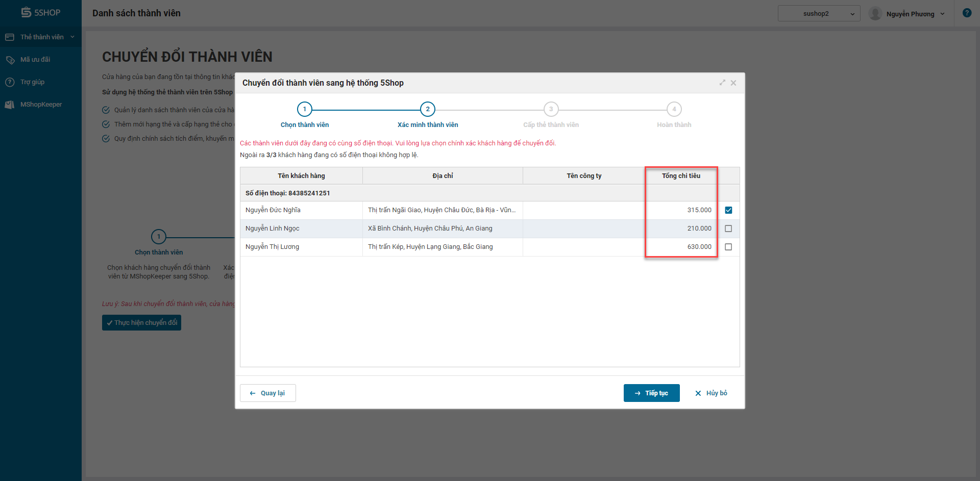Click the address Thị trấn Ngãi Giao cell

[x=442, y=210]
